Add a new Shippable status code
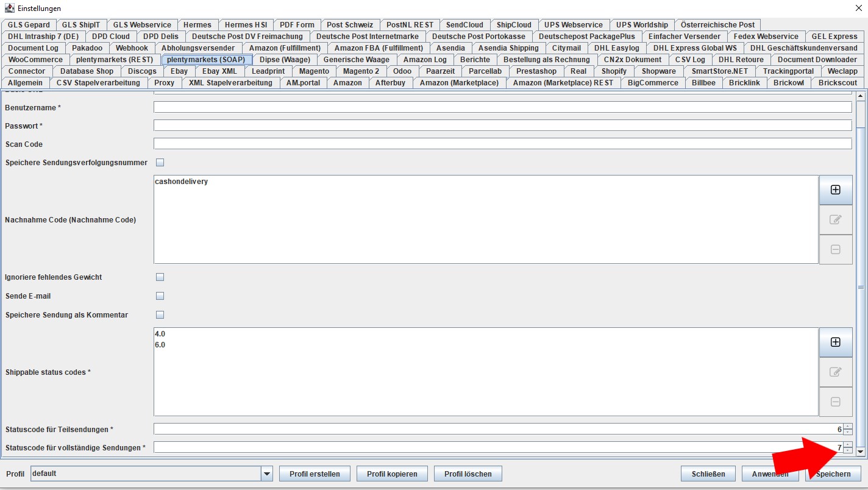Screen dimensions: 868x490 click(836, 343)
